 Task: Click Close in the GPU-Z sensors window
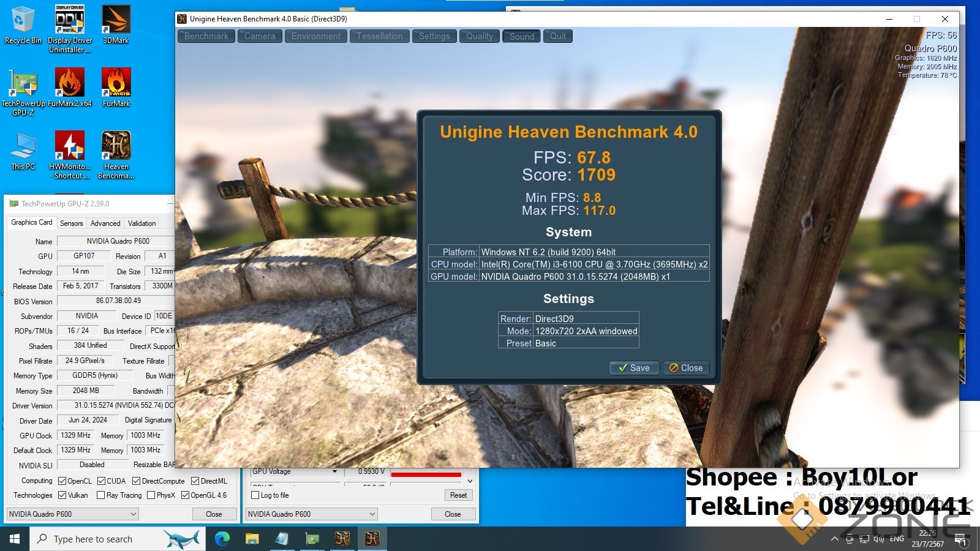click(x=453, y=514)
